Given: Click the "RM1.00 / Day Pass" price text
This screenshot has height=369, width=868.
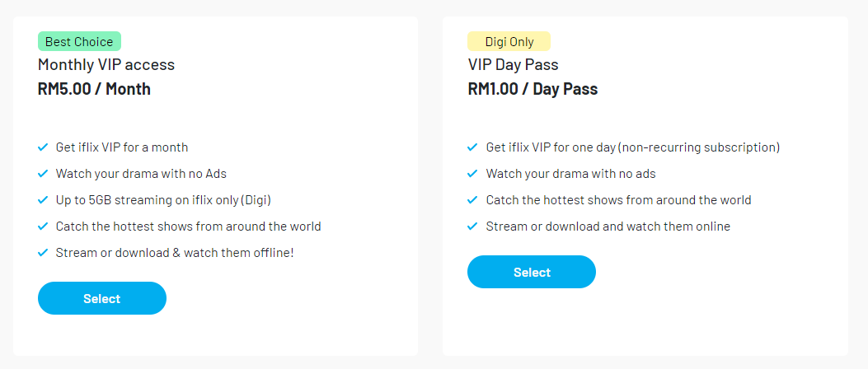Looking at the screenshot, I should 533,89.
